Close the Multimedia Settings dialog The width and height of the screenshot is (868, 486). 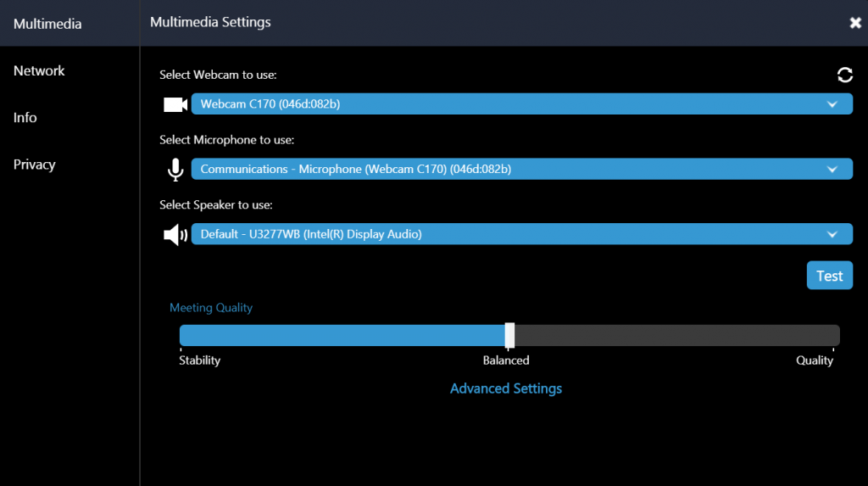[x=855, y=23]
